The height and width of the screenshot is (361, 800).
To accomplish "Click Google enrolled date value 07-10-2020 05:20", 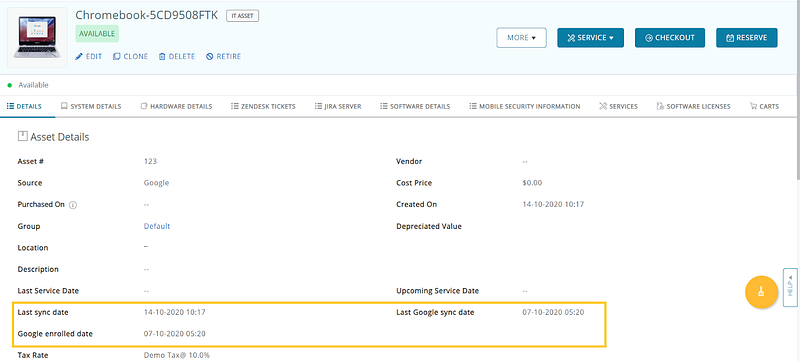I will pyautogui.click(x=175, y=334).
